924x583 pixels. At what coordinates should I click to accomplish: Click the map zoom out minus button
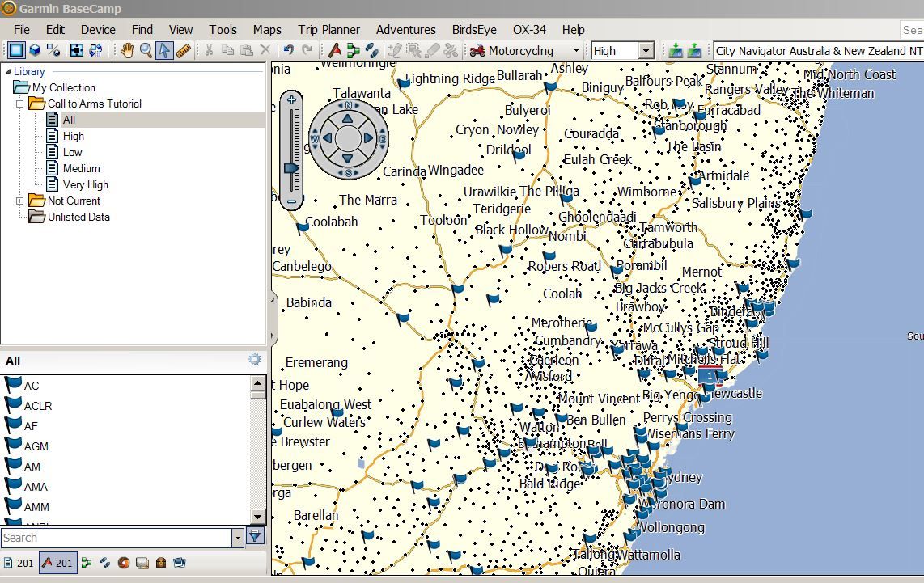291,201
